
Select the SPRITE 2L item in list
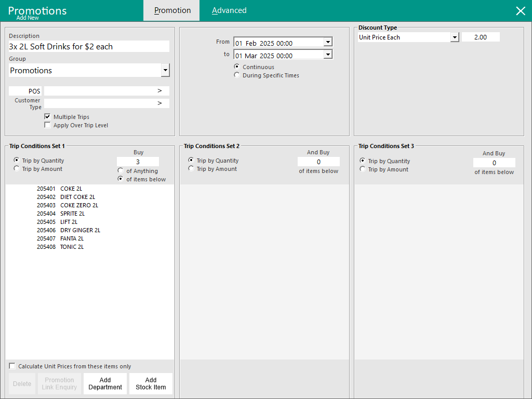(x=72, y=214)
